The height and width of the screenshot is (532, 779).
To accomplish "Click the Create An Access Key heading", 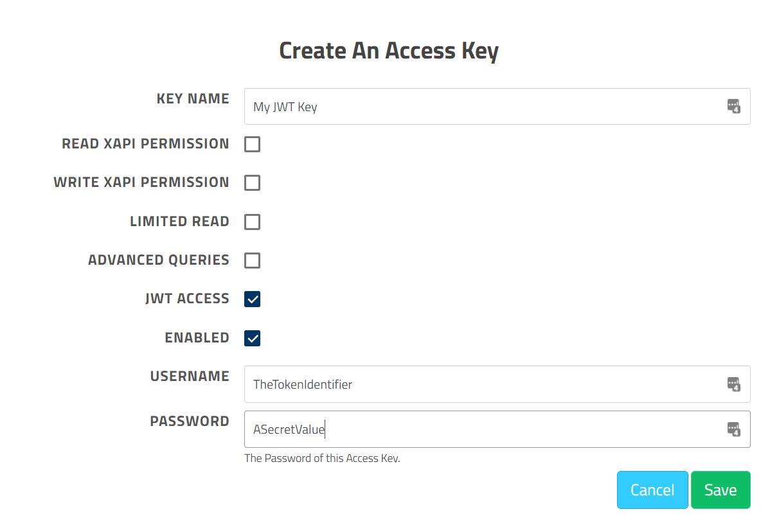I will (389, 51).
